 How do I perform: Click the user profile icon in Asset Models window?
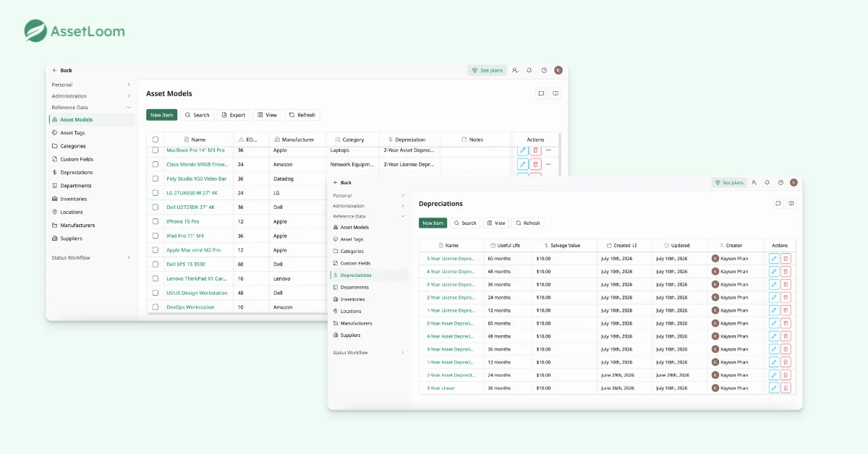(x=515, y=70)
